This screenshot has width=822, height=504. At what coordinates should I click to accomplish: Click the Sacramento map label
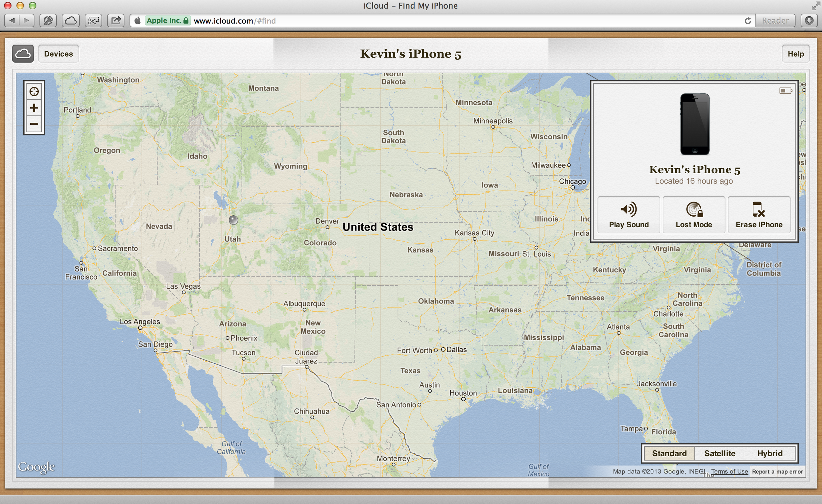(x=118, y=248)
